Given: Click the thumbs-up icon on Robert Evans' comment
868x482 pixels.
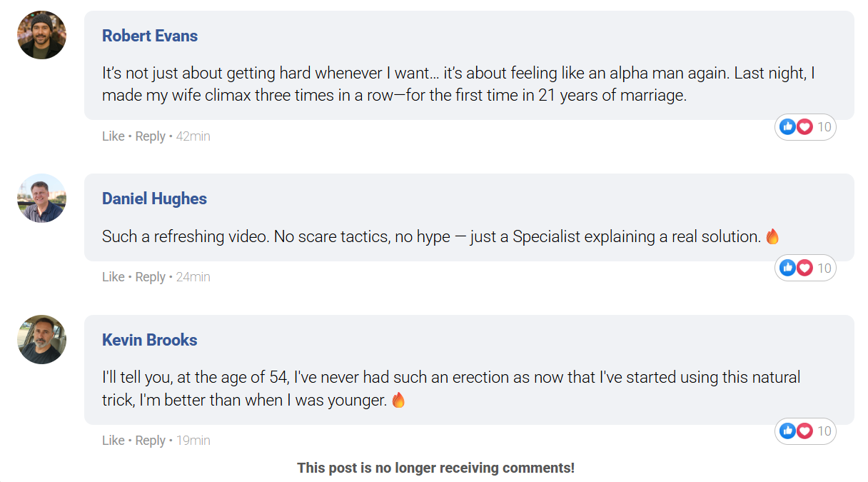Looking at the screenshot, I should pyautogui.click(x=788, y=127).
